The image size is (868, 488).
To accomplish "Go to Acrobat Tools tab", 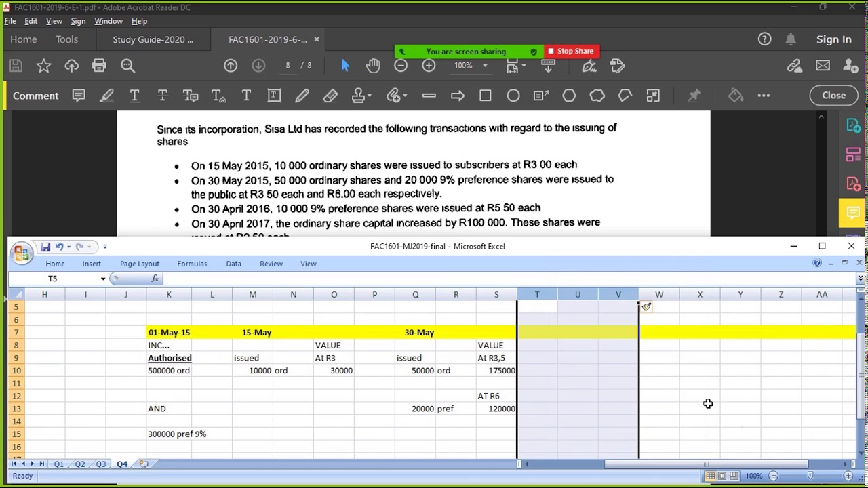I will [x=66, y=39].
